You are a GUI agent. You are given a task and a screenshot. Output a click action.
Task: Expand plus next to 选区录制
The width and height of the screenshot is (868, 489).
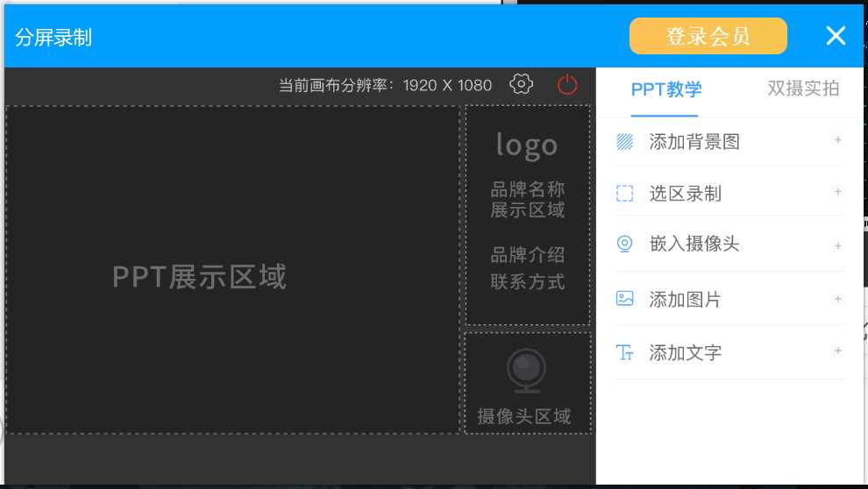pos(837,192)
